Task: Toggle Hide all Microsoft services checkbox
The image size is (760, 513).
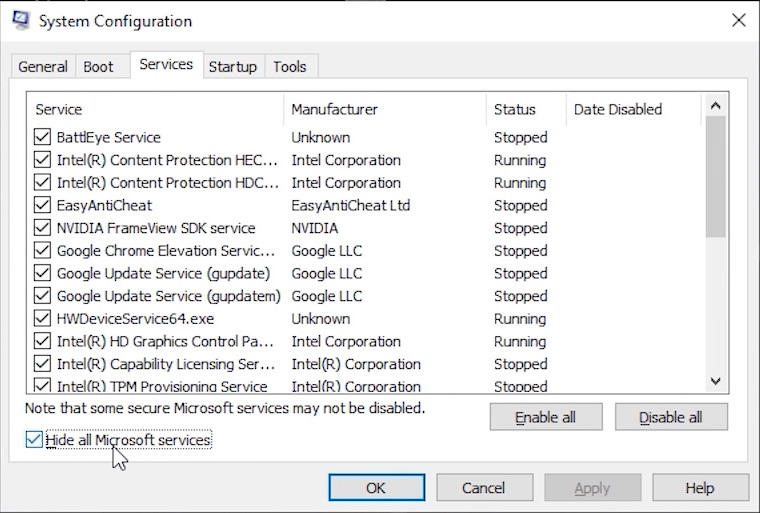Action: (35, 440)
